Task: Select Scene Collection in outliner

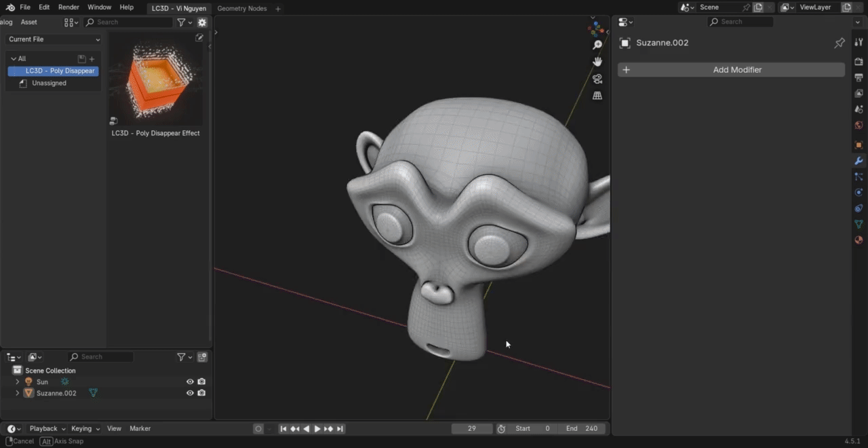Action: [x=50, y=371]
